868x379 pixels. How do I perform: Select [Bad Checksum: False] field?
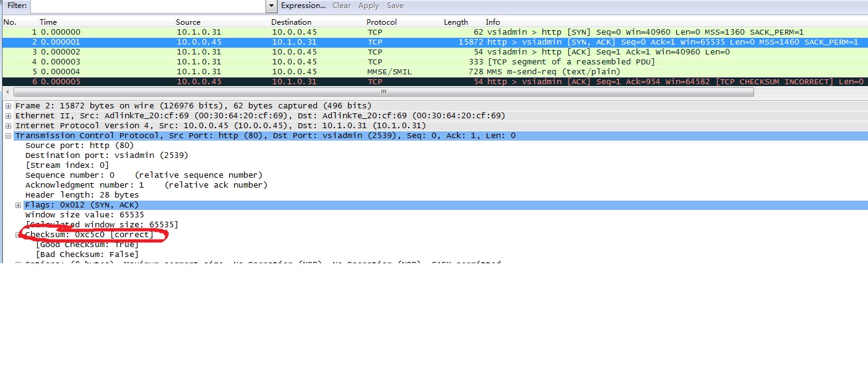click(87, 255)
